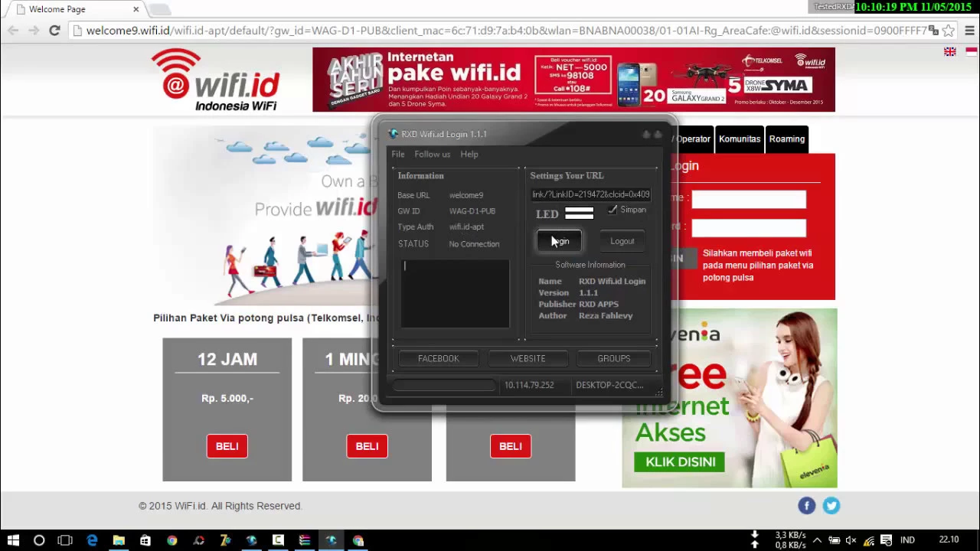
Task: Click the Logout button in RXD app
Action: (x=622, y=241)
